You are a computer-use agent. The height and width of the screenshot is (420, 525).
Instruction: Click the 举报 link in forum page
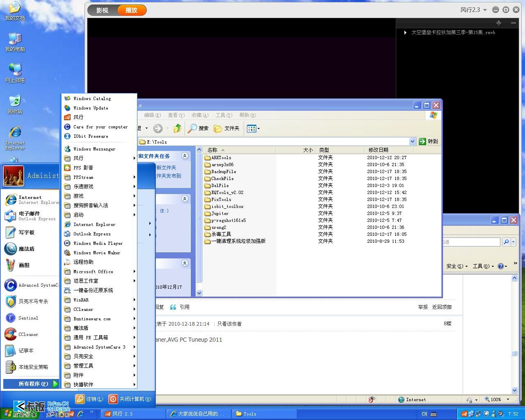click(x=423, y=307)
